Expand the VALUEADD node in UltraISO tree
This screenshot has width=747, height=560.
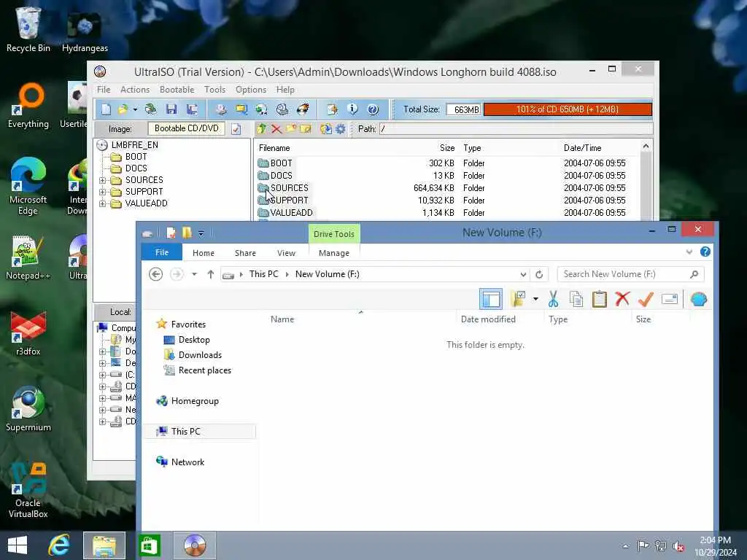click(102, 204)
